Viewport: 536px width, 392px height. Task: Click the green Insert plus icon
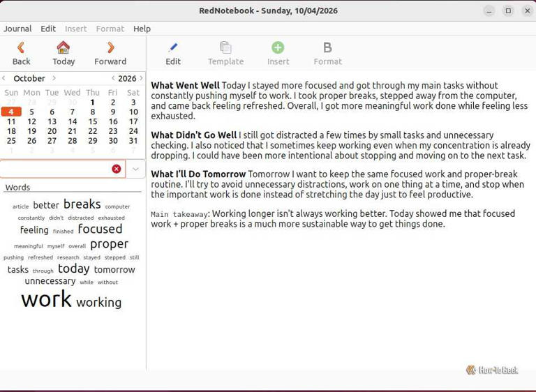pos(278,47)
